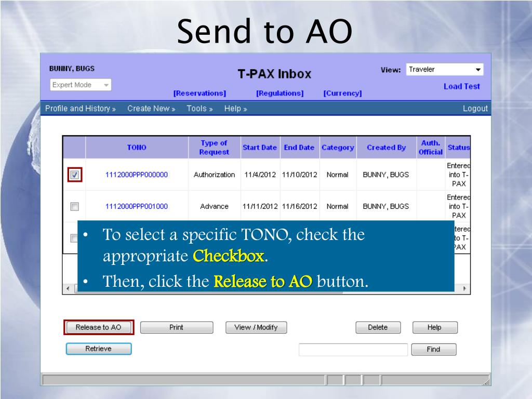Viewport: 532px width, 399px height.
Task: Sort by the Status column header
Action: pos(459,148)
